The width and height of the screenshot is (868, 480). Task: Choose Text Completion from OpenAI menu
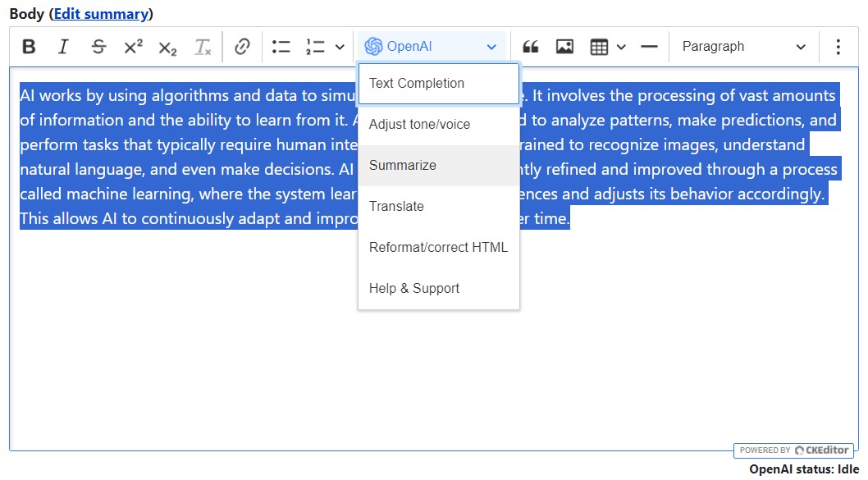[x=439, y=84]
